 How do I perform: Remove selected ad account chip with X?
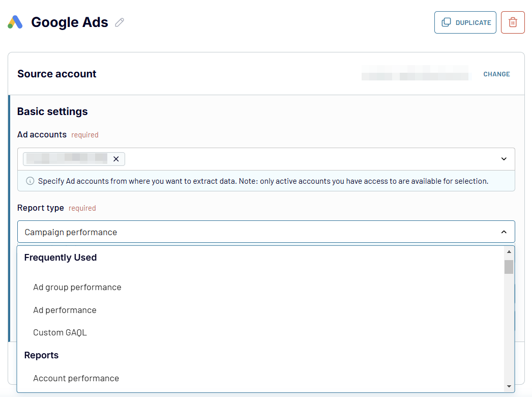coord(116,159)
